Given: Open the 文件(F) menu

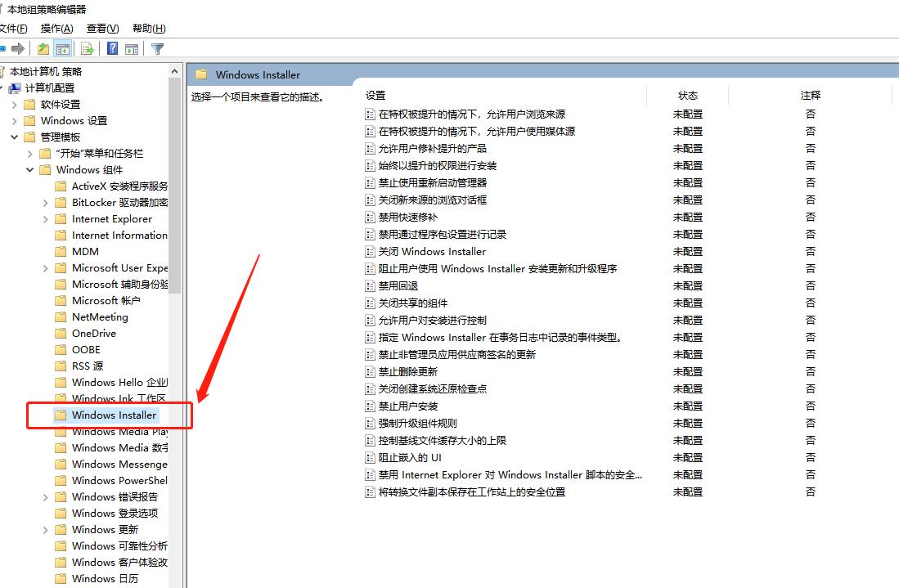Looking at the screenshot, I should pyautogui.click(x=13, y=28).
